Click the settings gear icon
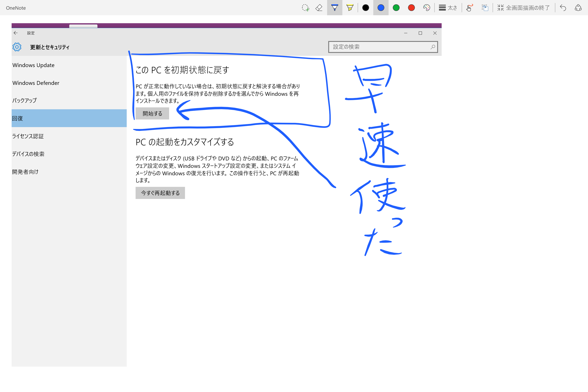This screenshot has height=392, width=588. tap(17, 47)
